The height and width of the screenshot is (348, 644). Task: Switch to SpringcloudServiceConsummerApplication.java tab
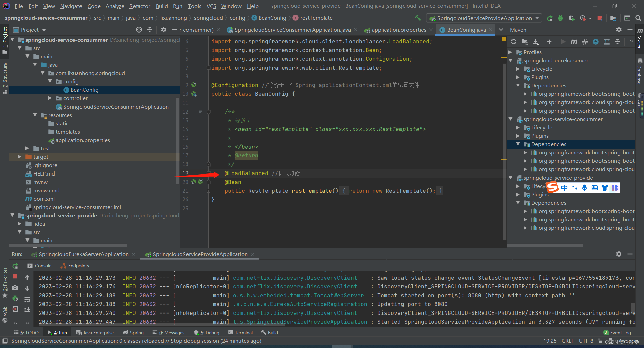click(x=292, y=30)
